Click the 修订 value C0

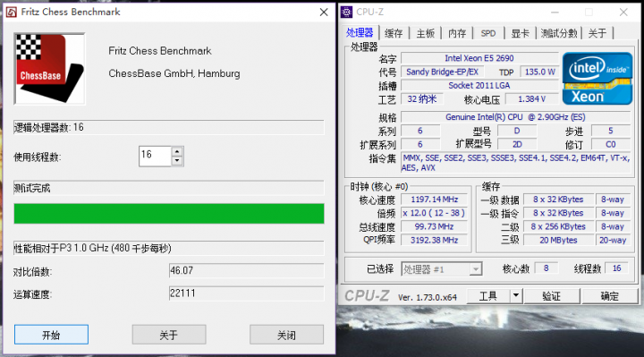click(x=611, y=144)
